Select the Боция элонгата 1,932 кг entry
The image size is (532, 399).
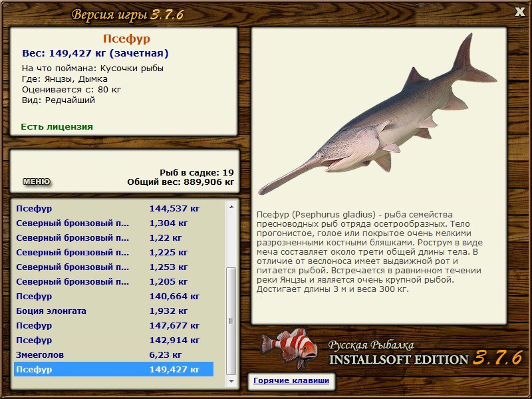[114, 311]
